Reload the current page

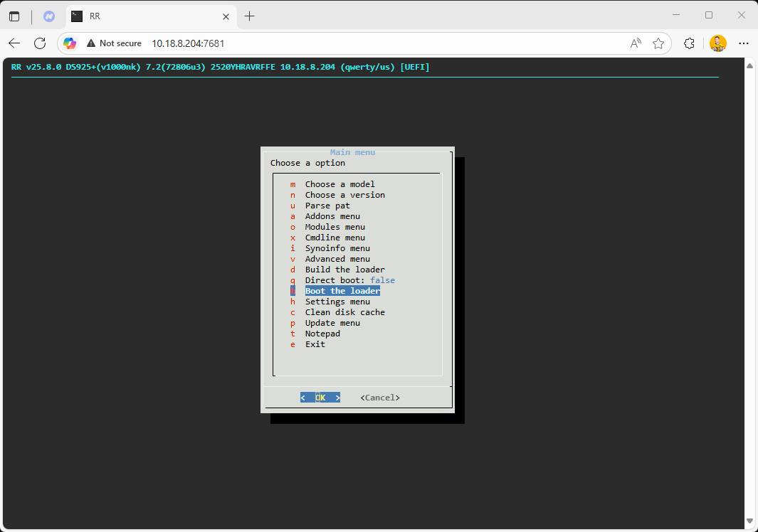(x=40, y=43)
